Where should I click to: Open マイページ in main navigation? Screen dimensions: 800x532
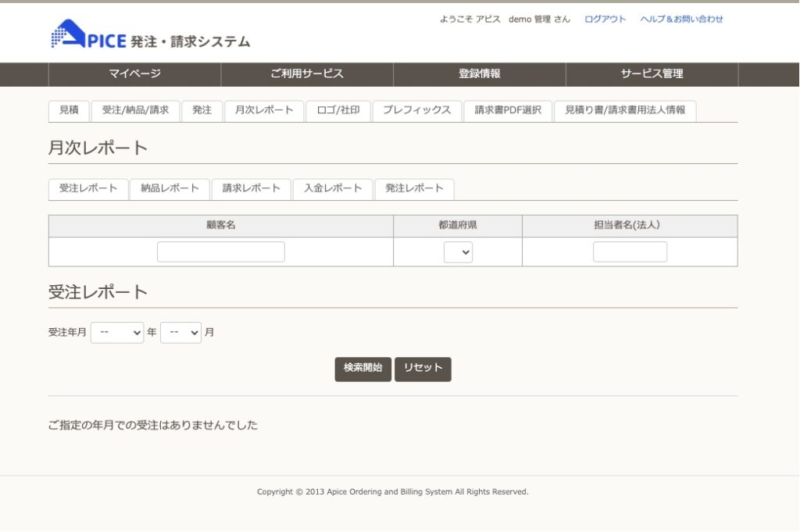(134, 74)
